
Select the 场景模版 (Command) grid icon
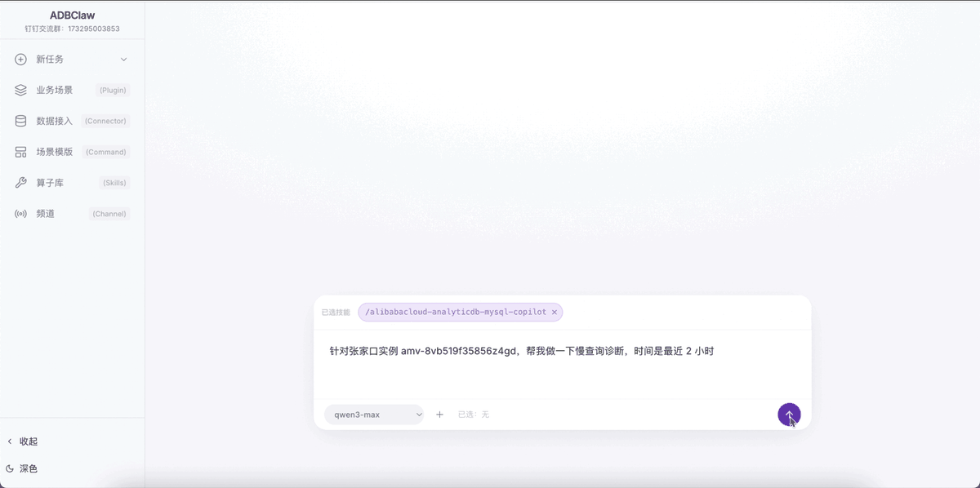click(x=20, y=152)
